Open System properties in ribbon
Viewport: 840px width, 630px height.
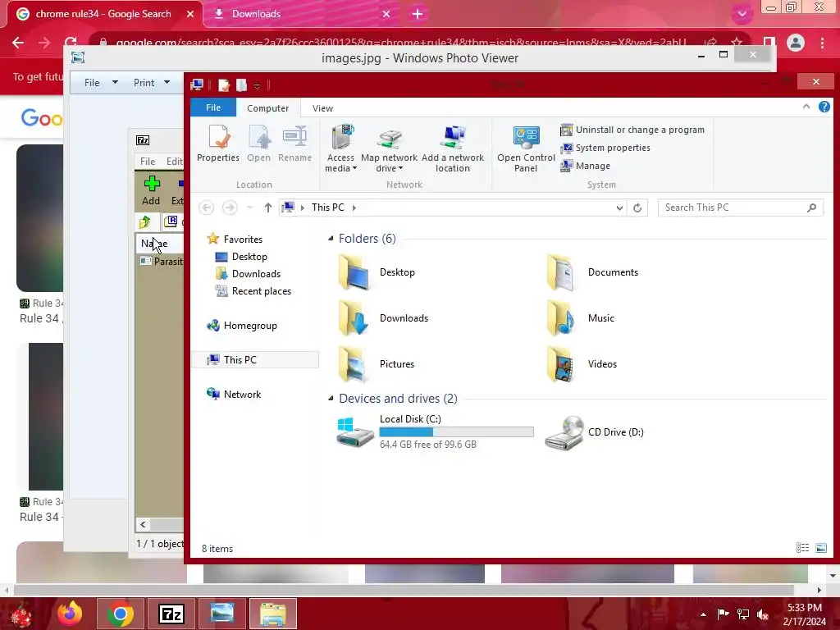pos(605,148)
